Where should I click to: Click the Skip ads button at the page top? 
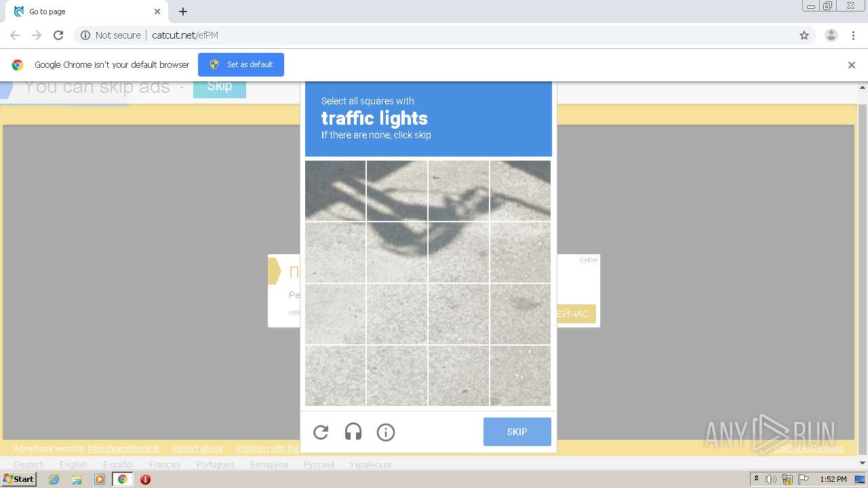(220, 87)
